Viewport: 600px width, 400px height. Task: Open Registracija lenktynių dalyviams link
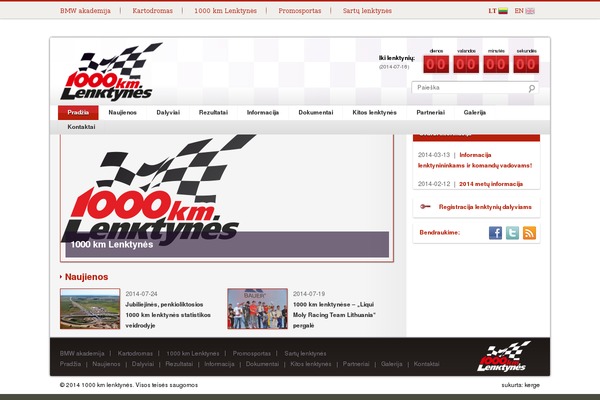click(485, 207)
